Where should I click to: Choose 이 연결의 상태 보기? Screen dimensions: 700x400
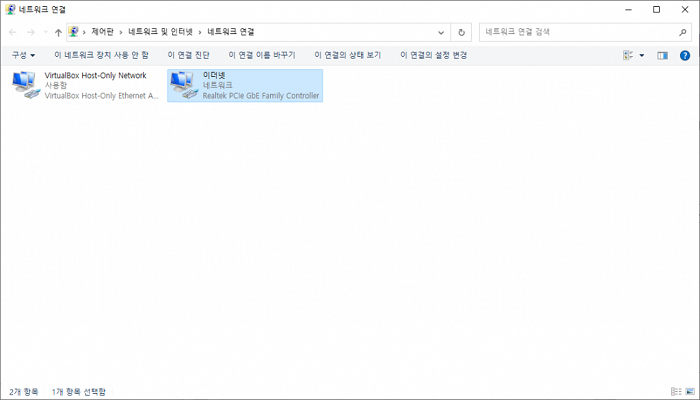point(347,55)
